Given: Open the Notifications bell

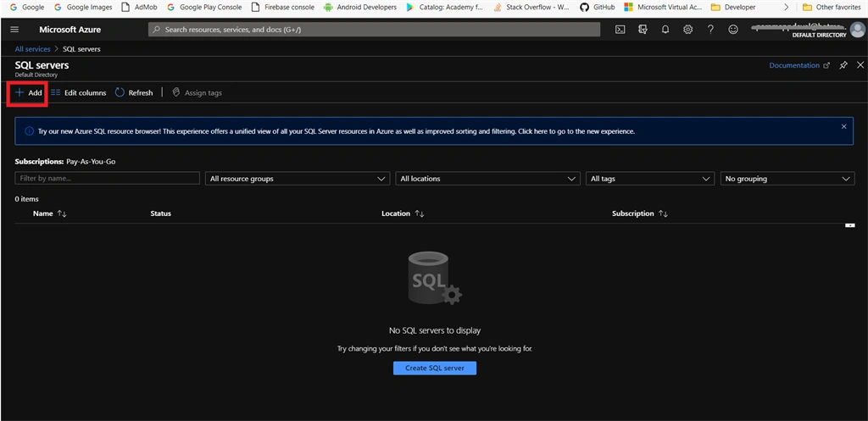Looking at the screenshot, I should point(665,30).
